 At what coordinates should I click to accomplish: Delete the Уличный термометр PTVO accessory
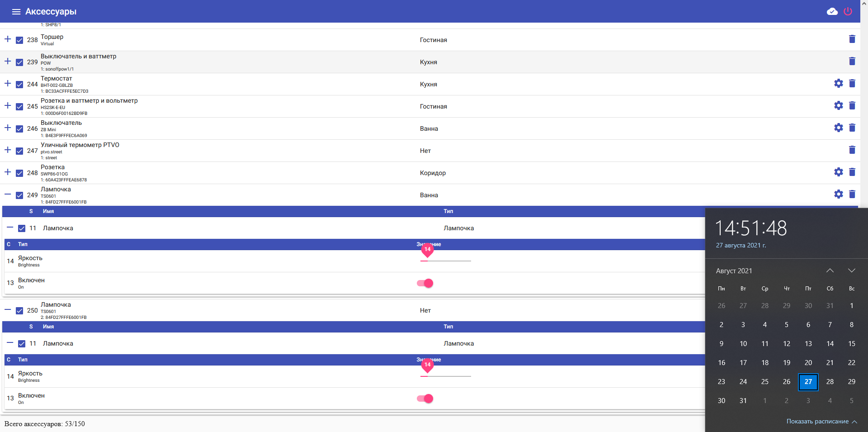[x=853, y=150]
